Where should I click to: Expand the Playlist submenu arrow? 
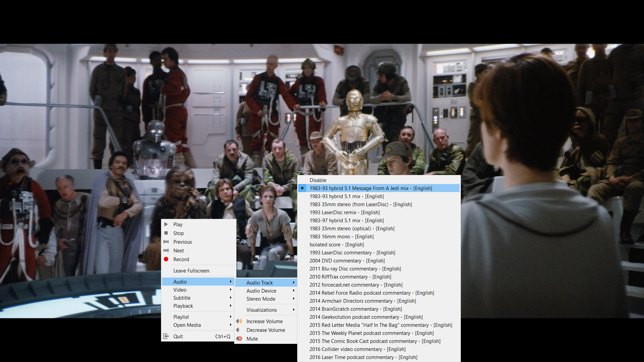pos(231,317)
